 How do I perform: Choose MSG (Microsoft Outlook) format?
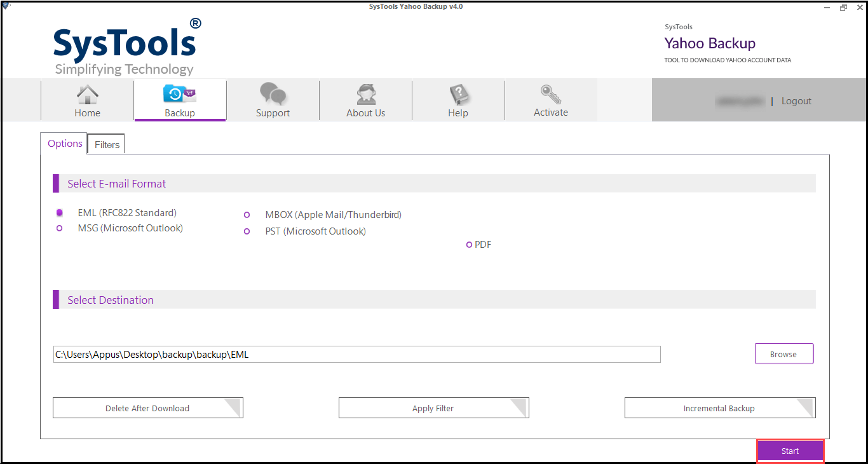[x=59, y=228]
